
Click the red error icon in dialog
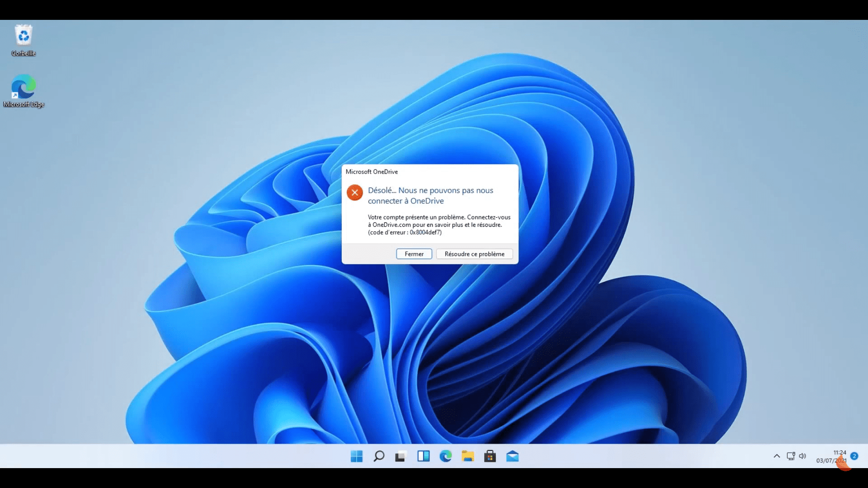click(x=355, y=192)
